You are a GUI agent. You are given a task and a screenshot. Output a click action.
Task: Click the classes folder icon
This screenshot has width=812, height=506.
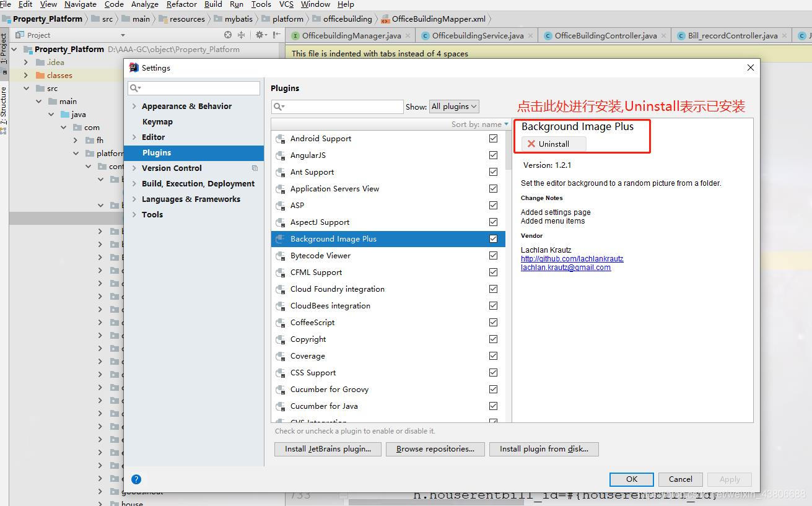(x=40, y=76)
